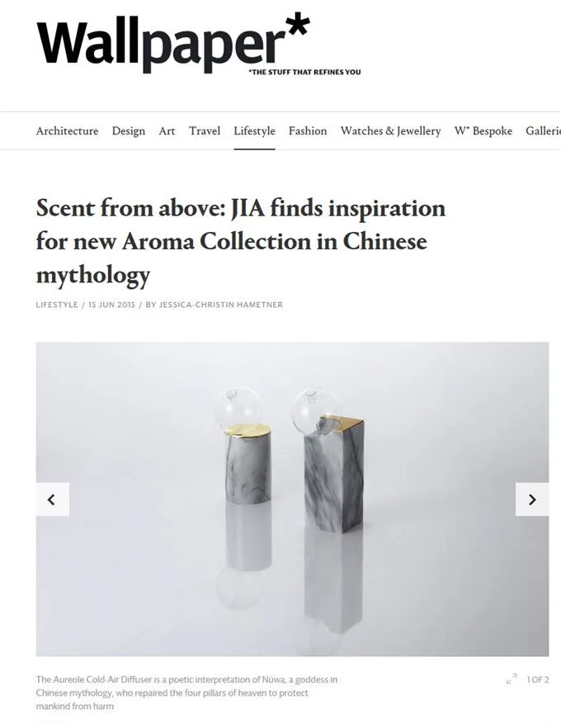Expand image to fullscreen icon
Screen dimensions: 561x728
pyautogui.click(x=511, y=678)
